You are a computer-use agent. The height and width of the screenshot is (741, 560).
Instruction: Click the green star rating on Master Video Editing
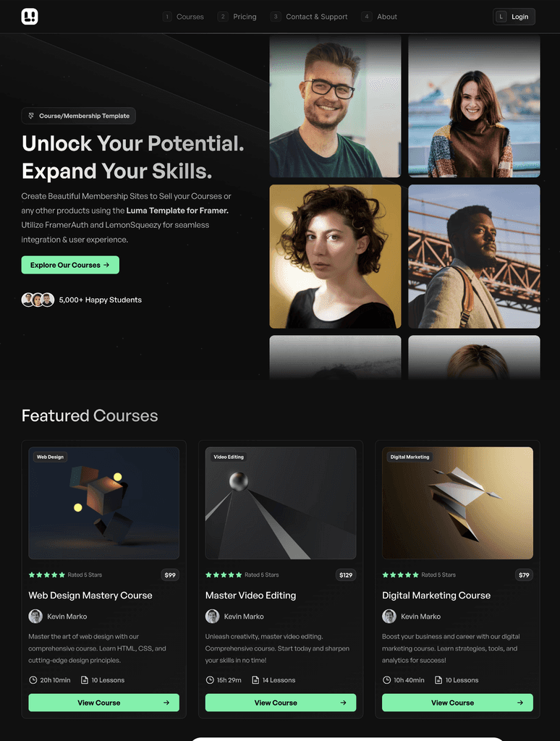(224, 575)
